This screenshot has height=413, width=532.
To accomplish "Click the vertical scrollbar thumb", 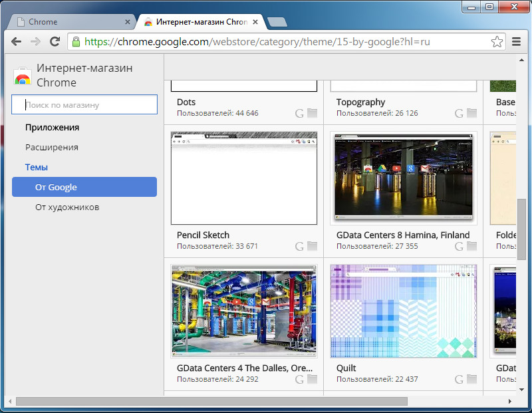I will tap(521, 229).
